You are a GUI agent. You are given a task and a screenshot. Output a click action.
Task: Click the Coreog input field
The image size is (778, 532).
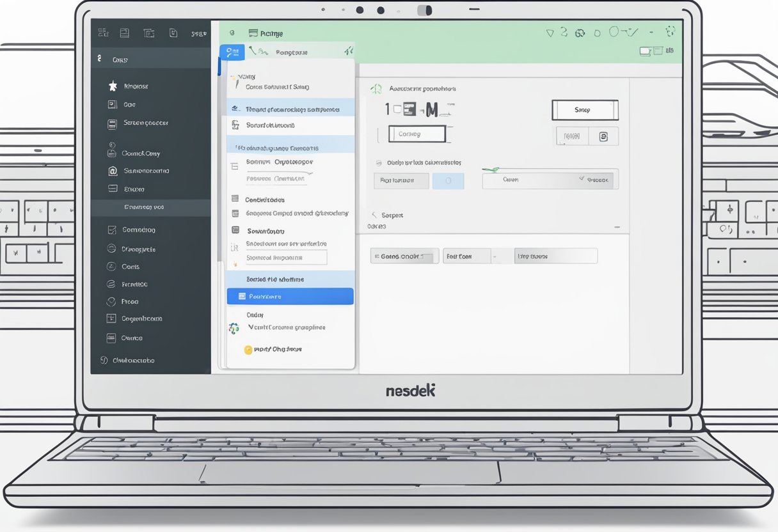tap(417, 134)
